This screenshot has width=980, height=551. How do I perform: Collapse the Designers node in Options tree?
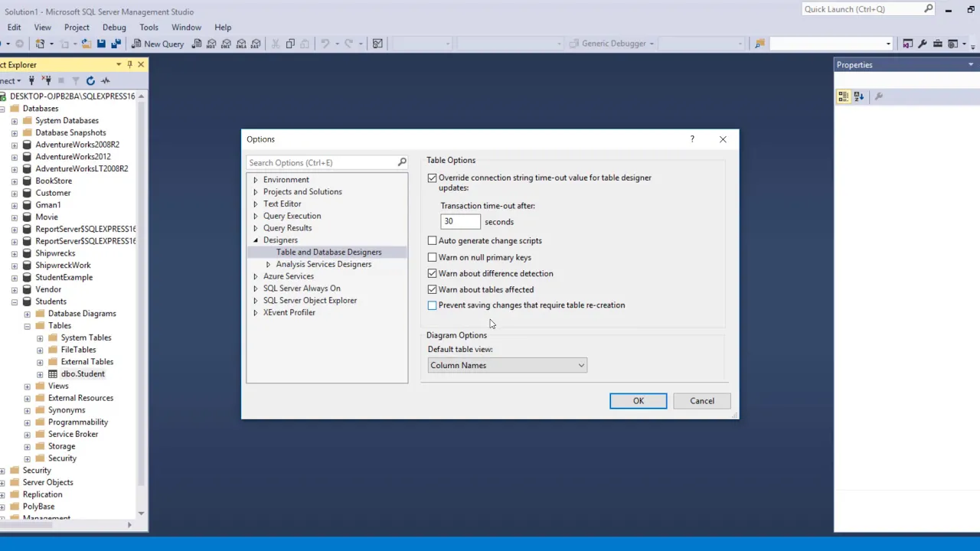click(256, 240)
